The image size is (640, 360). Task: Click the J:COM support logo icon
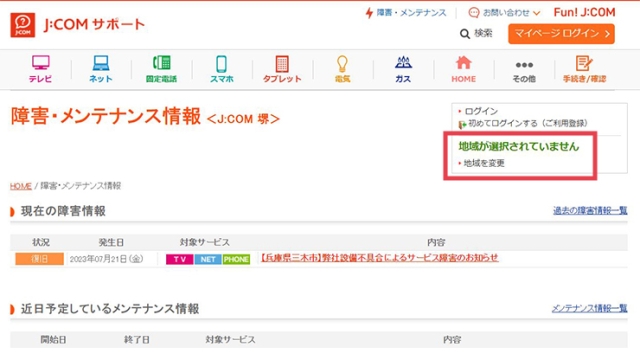pos(23,25)
